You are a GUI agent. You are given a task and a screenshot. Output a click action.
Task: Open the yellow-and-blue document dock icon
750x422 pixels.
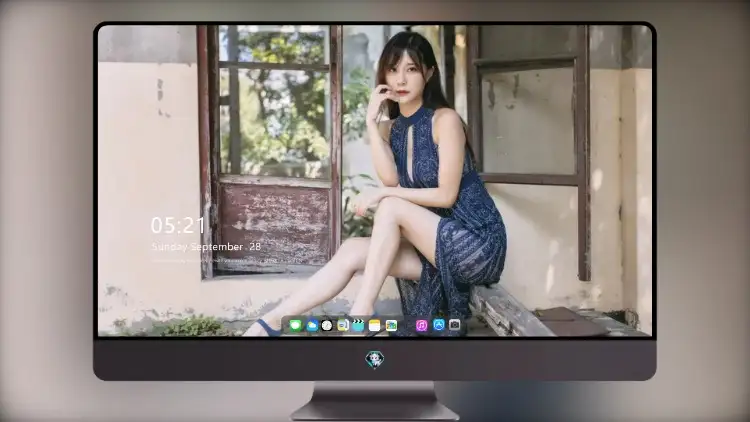pos(343,326)
